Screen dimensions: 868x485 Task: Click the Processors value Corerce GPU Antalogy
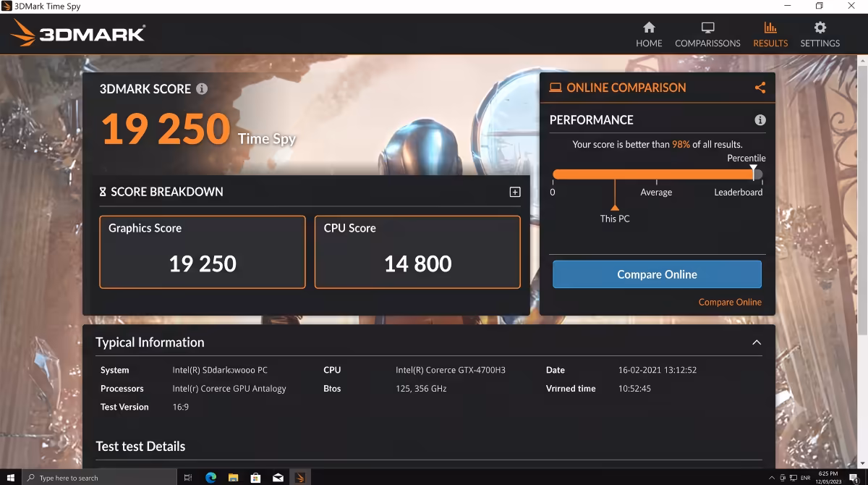click(229, 389)
